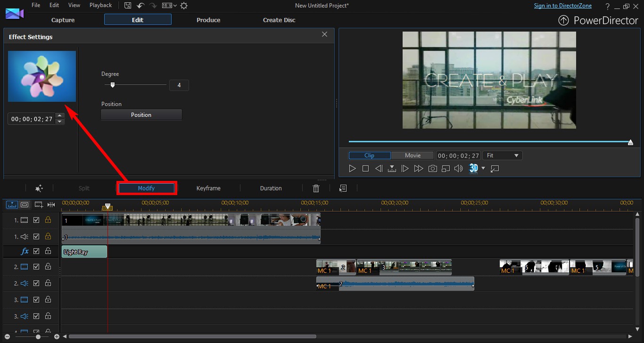Close the Effect Settings panel
The height and width of the screenshot is (343, 644).
[x=324, y=34]
